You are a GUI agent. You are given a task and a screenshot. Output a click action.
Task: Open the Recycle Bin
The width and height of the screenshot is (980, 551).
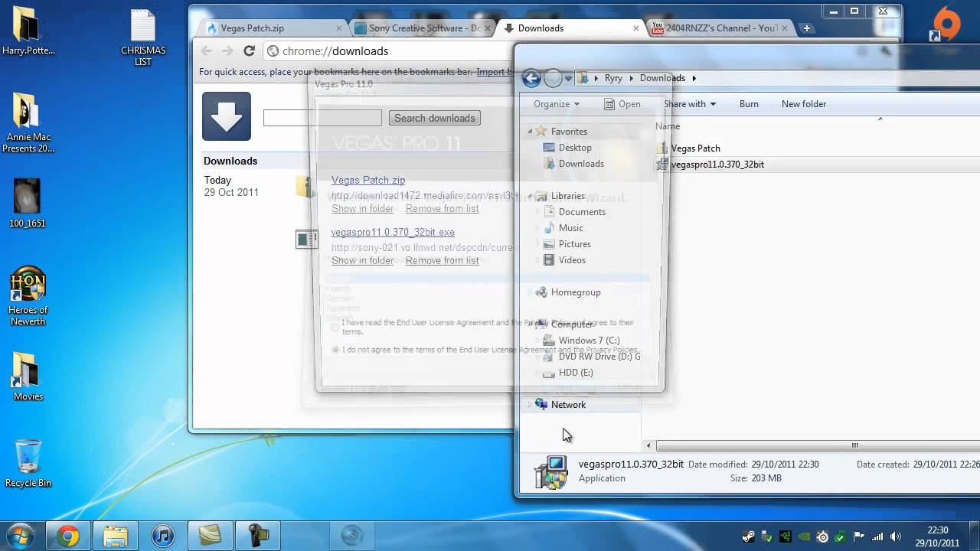28,463
